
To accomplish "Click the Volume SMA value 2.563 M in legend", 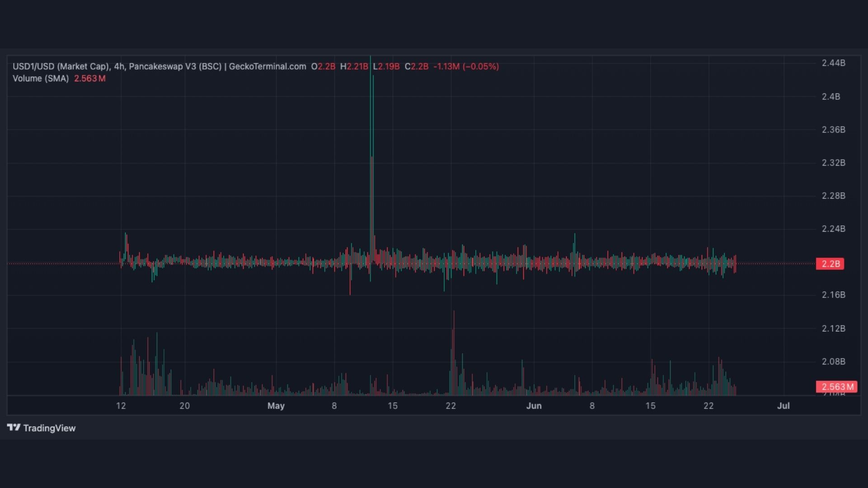I will 90,79.
